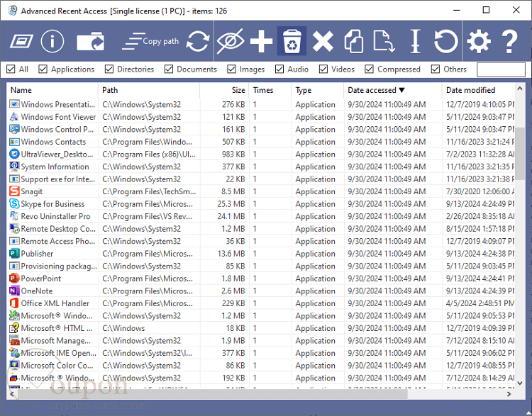Sort by Path column header
Screen dimensions: 532x416
coord(149,90)
